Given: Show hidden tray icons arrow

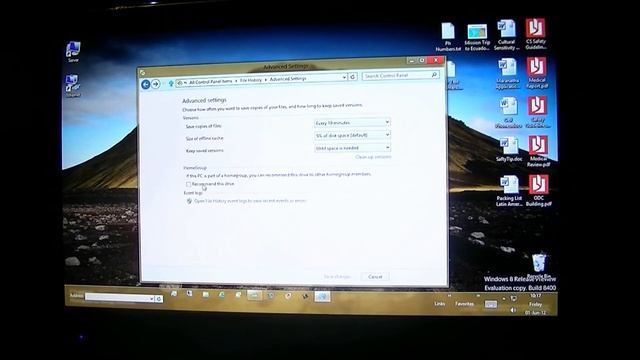Looking at the screenshot, I should pyautogui.click(x=504, y=299).
